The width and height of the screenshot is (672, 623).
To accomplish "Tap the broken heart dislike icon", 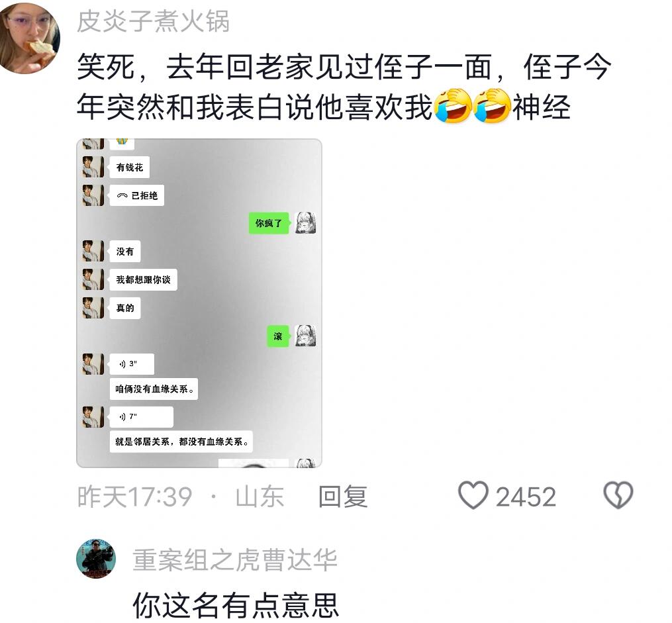I will (x=618, y=495).
